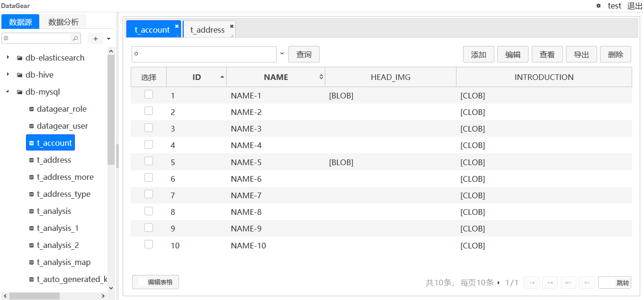Viewport: 644px width, 300px height.
Task: Switch to the t_address tab
Action: [207, 29]
